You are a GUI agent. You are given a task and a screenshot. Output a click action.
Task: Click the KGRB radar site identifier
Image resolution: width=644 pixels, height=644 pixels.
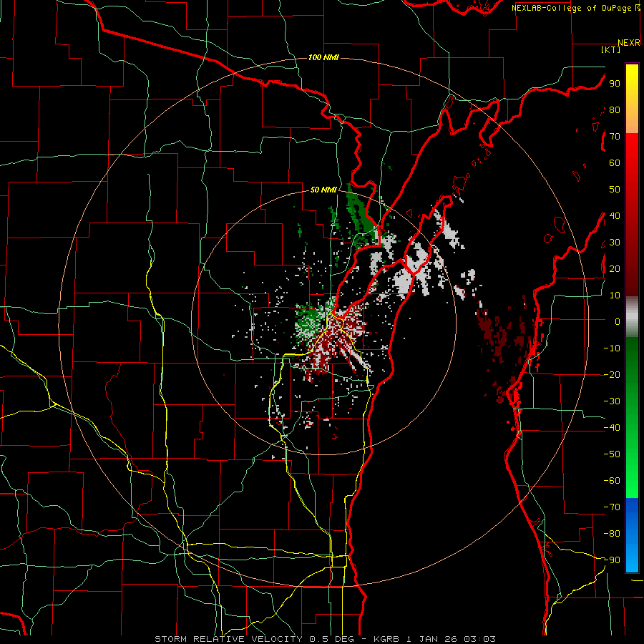386,639
